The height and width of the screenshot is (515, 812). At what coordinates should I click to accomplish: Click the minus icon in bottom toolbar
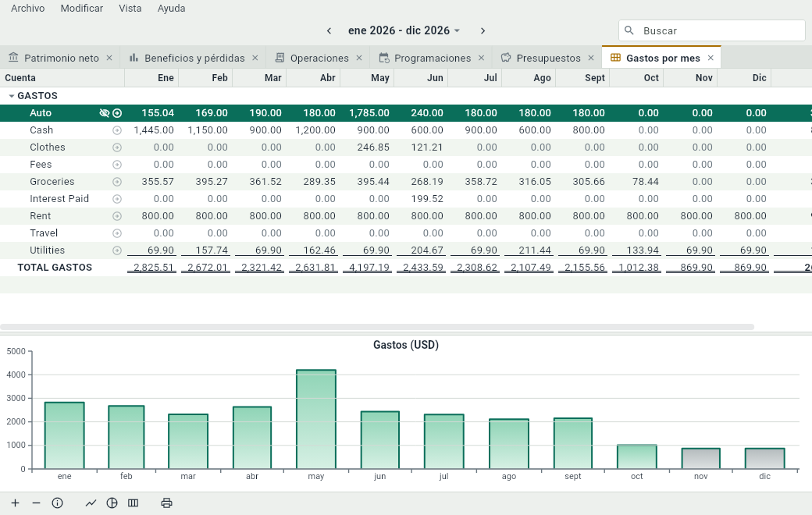[36, 503]
